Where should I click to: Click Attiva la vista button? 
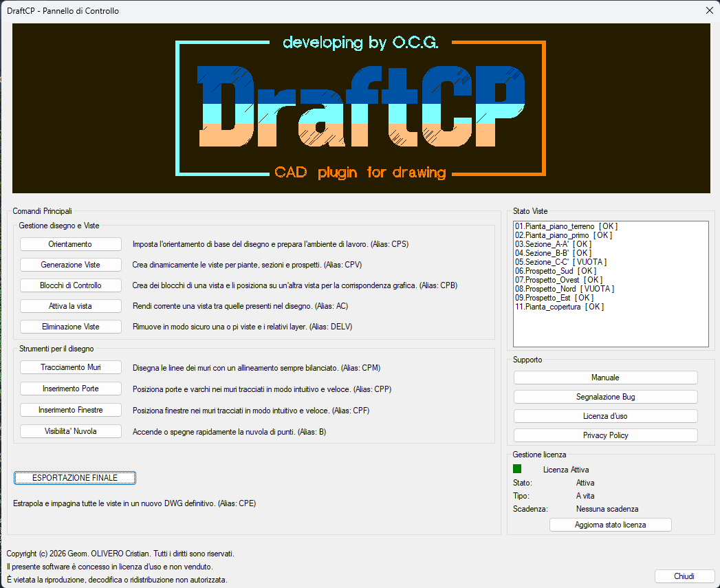[x=70, y=306]
